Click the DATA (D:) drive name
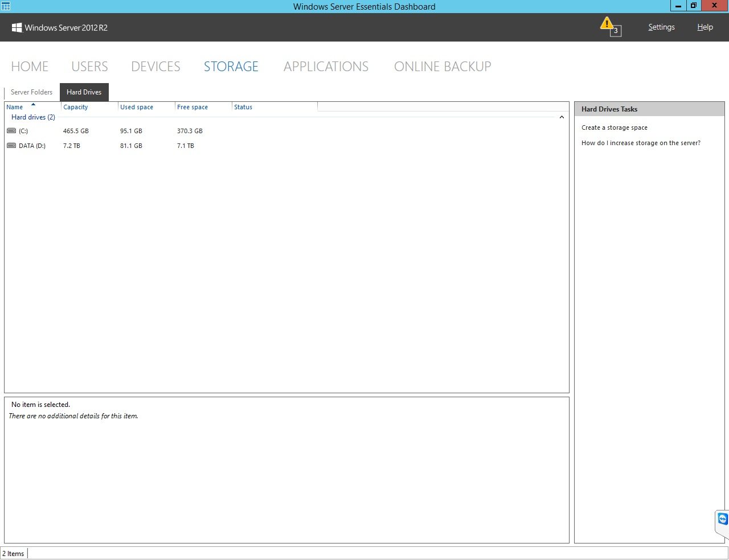 [32, 146]
